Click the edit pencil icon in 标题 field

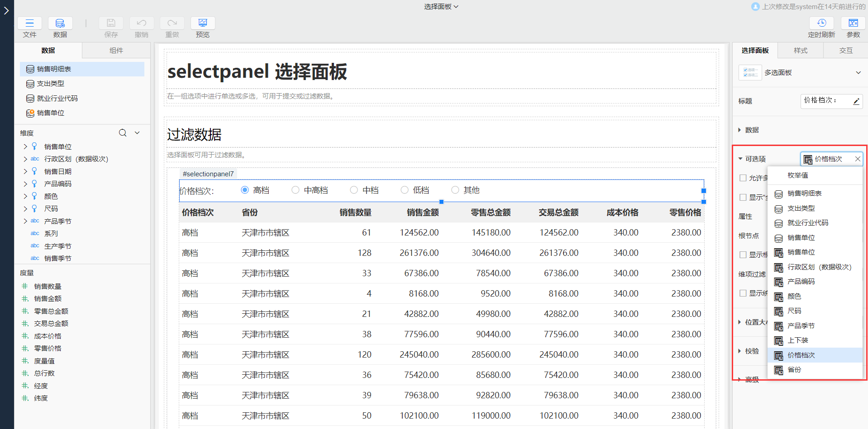coord(856,101)
